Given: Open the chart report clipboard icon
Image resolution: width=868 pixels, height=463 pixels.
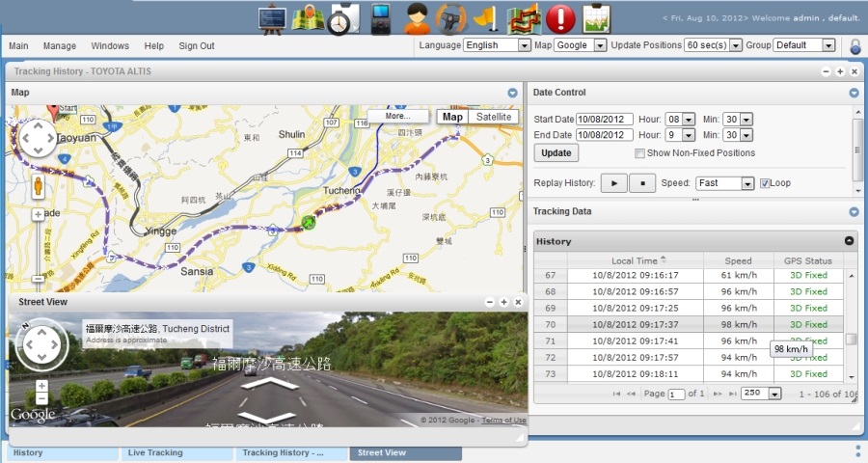Looking at the screenshot, I should click(597, 18).
